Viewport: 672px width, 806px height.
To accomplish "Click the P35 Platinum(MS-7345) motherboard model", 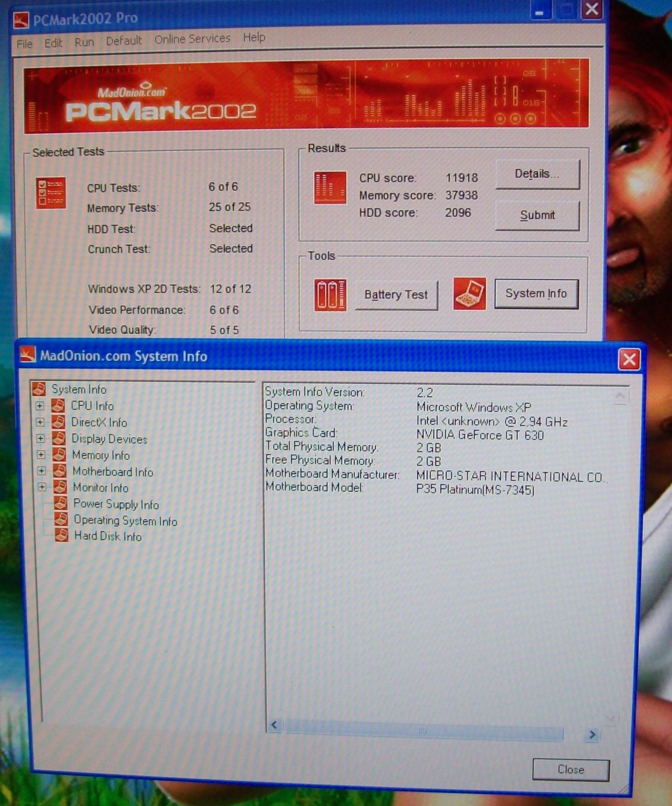I will point(475,490).
